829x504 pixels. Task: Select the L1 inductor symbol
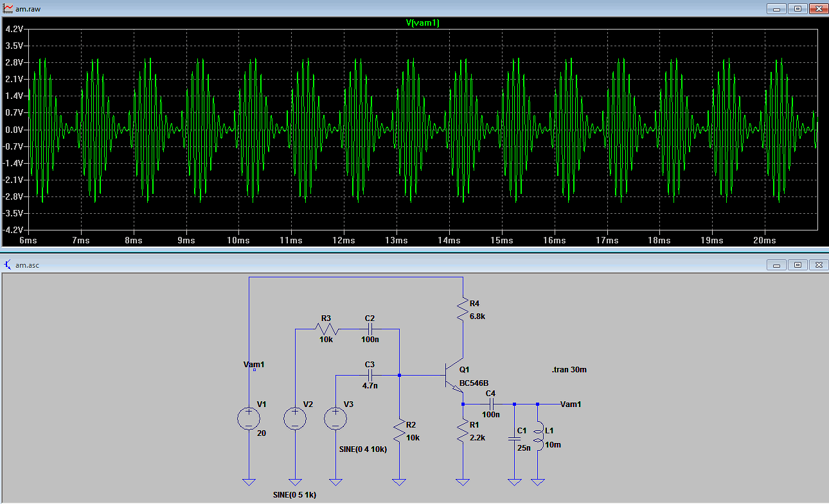pyautogui.click(x=539, y=436)
